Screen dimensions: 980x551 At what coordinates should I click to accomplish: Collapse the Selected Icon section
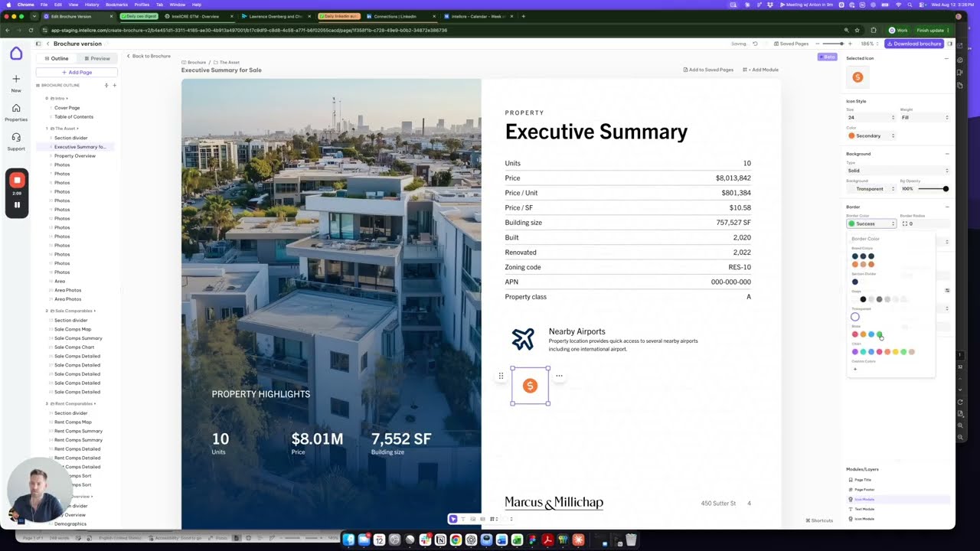(946, 58)
